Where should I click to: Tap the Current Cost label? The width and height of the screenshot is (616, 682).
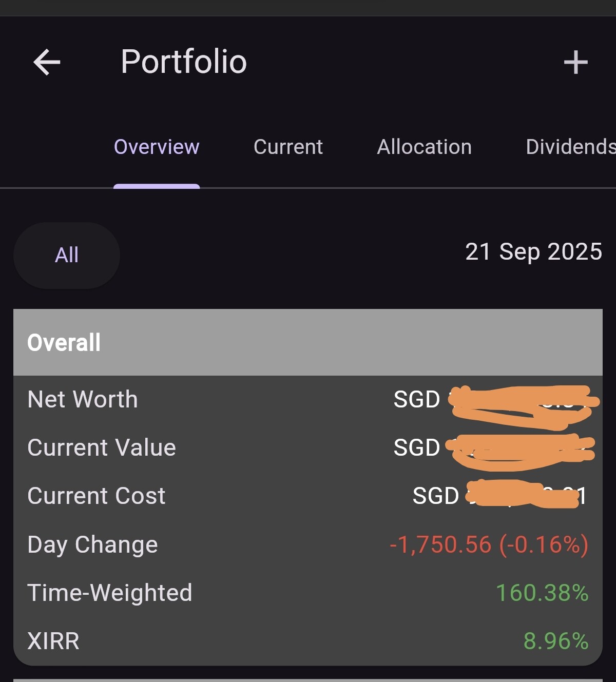click(x=97, y=496)
